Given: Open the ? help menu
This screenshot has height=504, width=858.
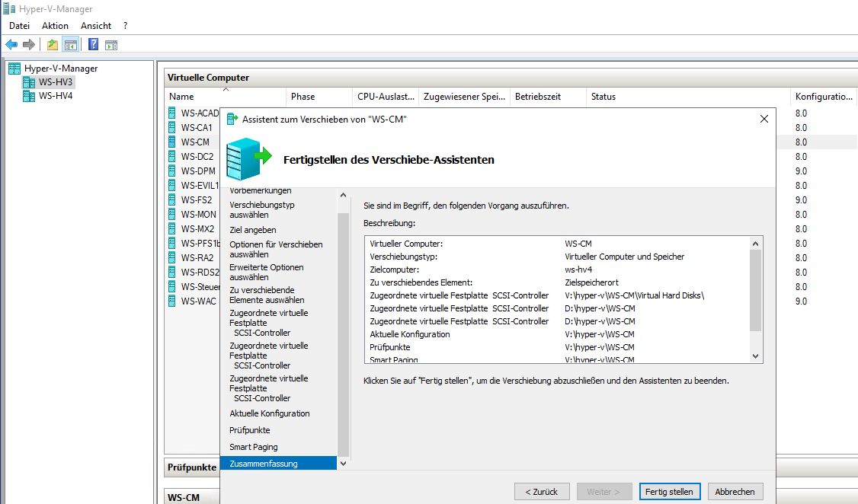Looking at the screenshot, I should [x=125, y=26].
